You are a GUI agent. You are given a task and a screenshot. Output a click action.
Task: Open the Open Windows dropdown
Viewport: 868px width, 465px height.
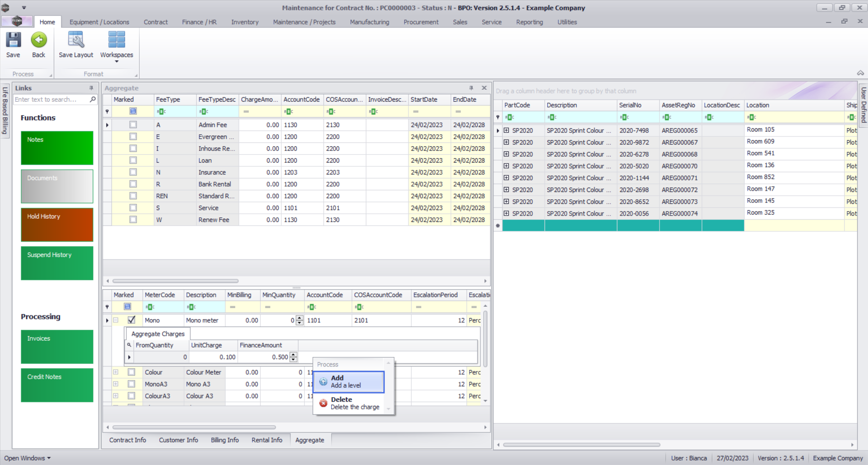point(27,458)
